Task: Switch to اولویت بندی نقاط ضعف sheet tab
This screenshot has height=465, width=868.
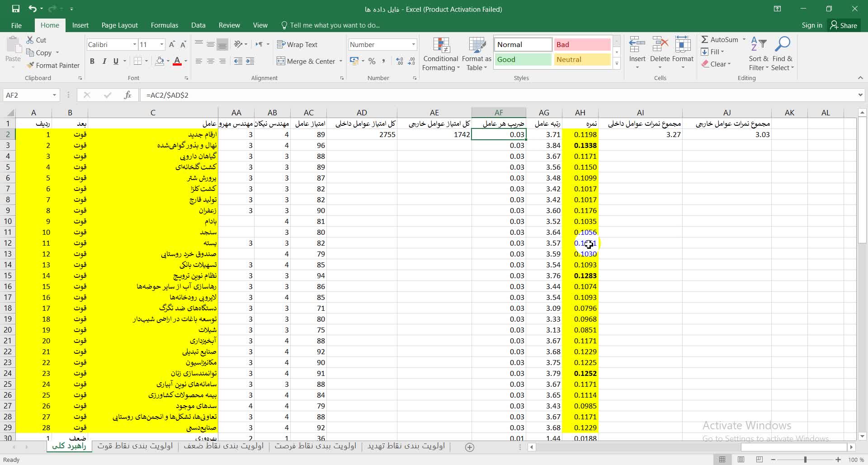Action: tap(223, 446)
